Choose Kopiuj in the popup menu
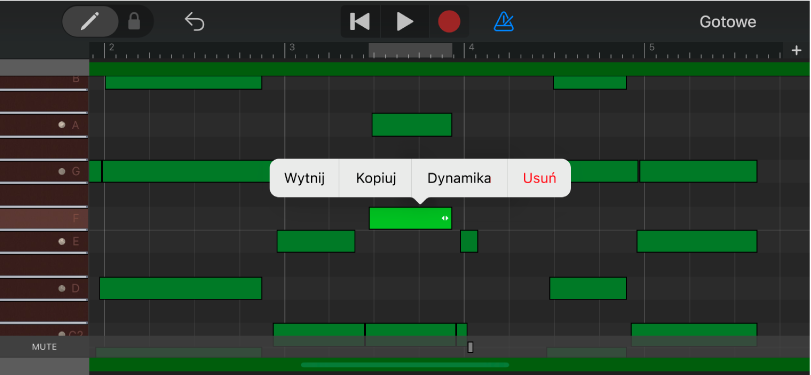 point(376,178)
